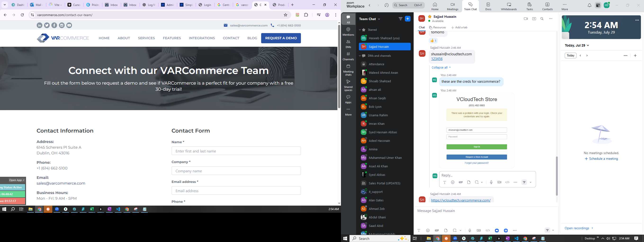Viewport: 644px width, 242px height.
Task: Filter Team Chat list icon
Action: 401,19
